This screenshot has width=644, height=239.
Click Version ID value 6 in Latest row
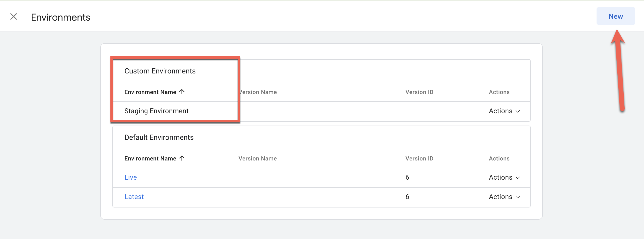407,197
